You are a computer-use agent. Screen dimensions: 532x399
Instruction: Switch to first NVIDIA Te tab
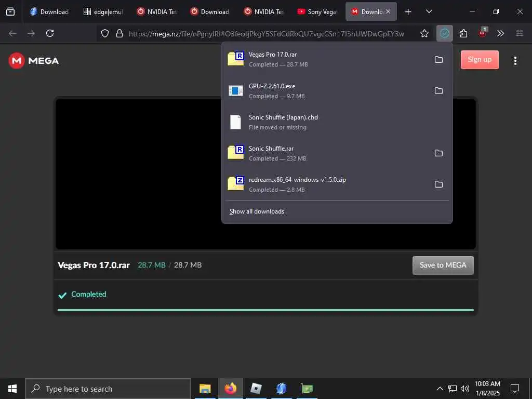pos(156,12)
